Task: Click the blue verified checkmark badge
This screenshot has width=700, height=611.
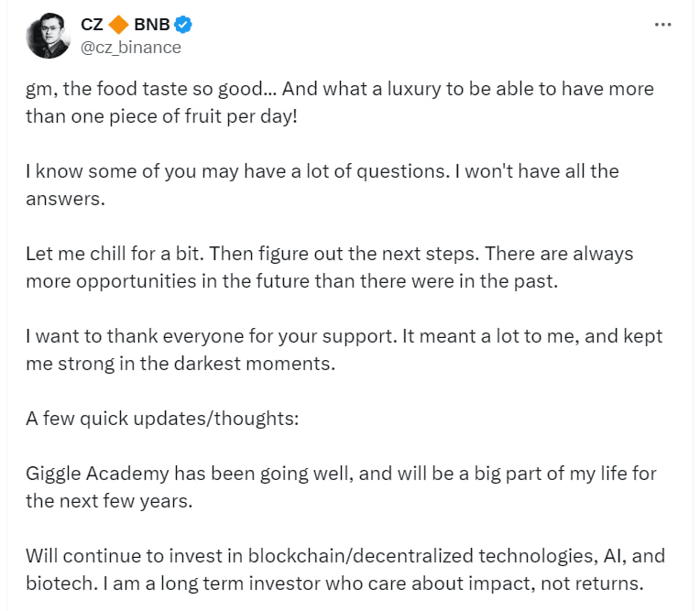Action: (183, 25)
